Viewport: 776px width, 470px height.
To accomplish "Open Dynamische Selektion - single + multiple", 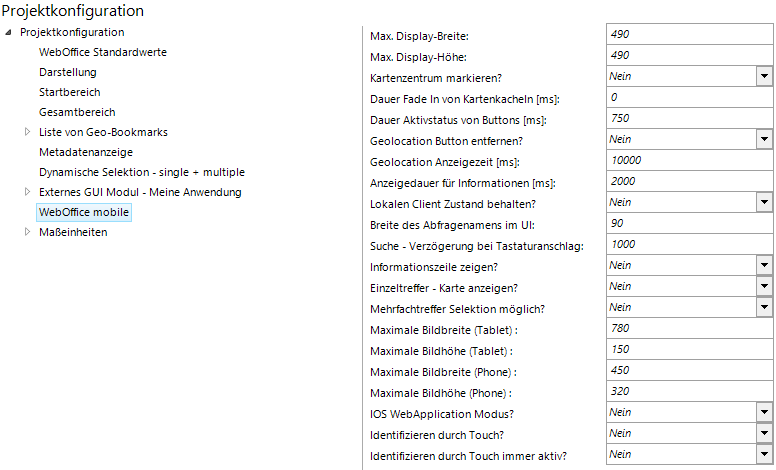I will 141,172.
